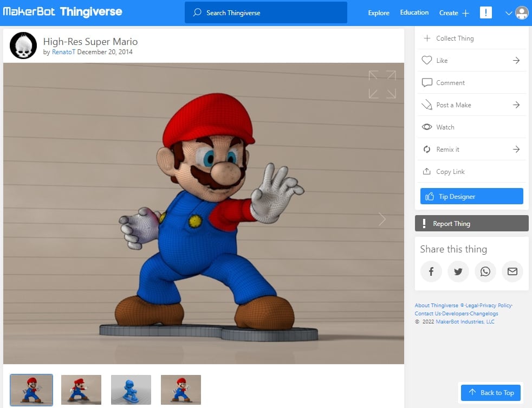The width and height of the screenshot is (532, 408).
Task: Click the blue Tip Designer button
Action: (x=472, y=196)
